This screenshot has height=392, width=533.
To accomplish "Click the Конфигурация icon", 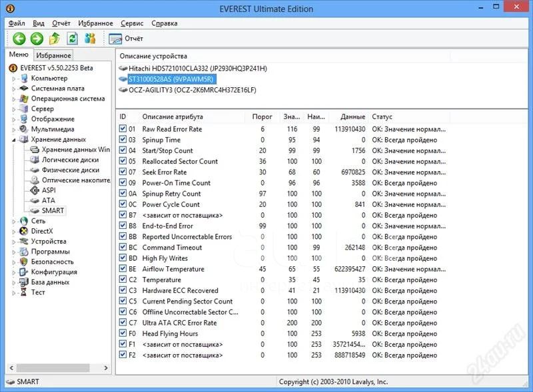I will pyautogui.click(x=24, y=272).
